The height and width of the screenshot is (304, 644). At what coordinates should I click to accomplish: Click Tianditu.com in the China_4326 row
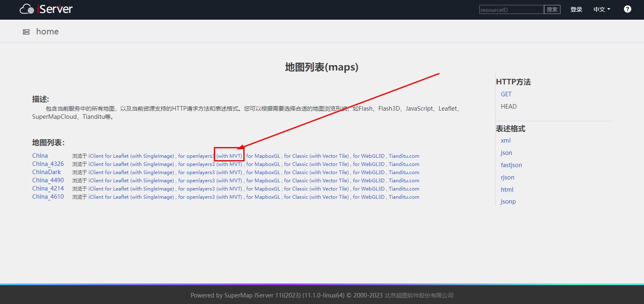404,164
